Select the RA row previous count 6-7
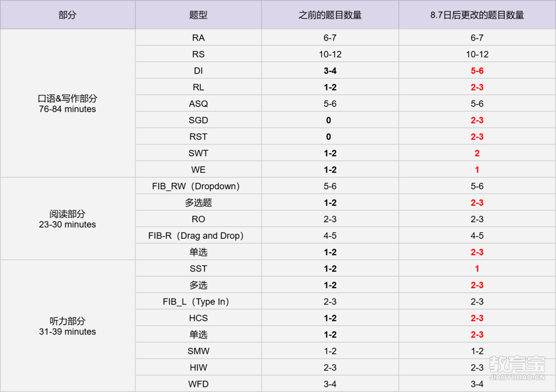 pyautogui.click(x=330, y=38)
